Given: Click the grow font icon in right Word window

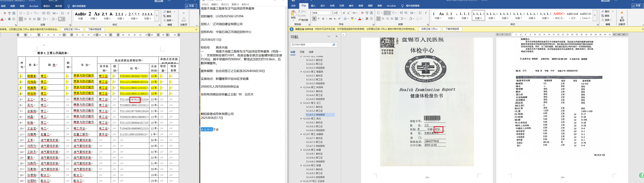Looking at the screenshot, I should [x=344, y=13].
